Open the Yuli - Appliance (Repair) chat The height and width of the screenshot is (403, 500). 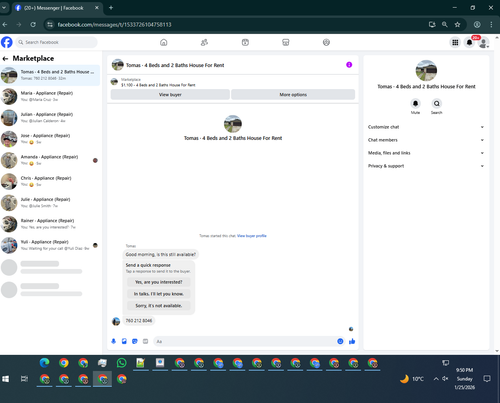pyautogui.click(x=50, y=245)
